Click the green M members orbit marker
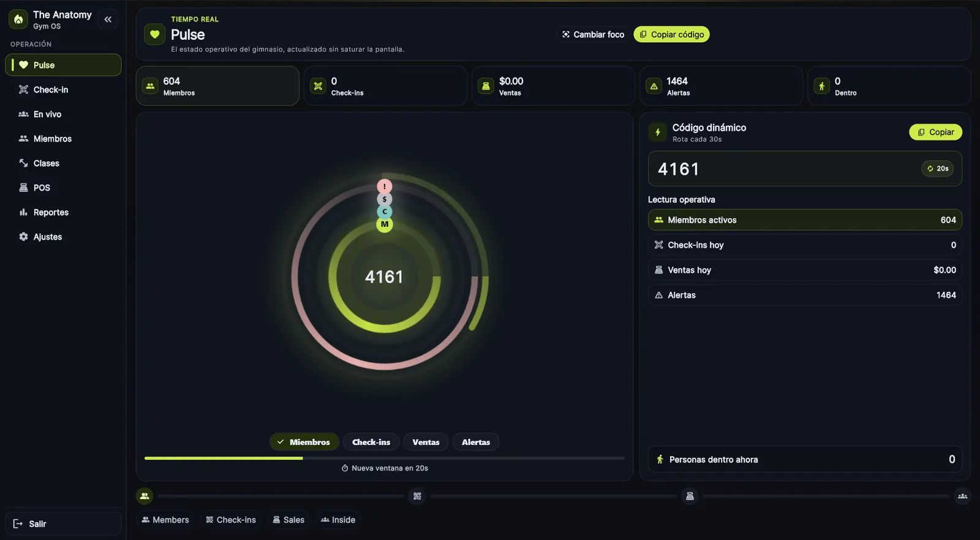The height and width of the screenshot is (540, 980). coord(384,224)
